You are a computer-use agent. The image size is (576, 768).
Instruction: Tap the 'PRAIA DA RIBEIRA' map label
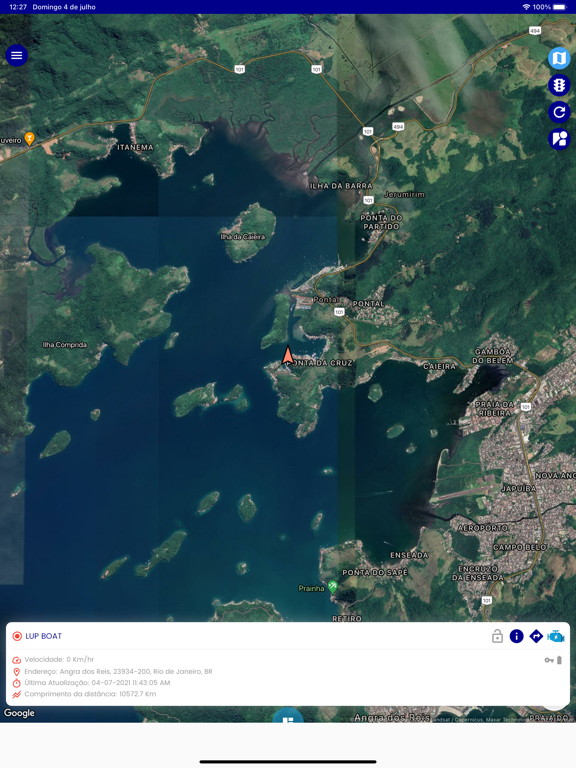pos(495,409)
